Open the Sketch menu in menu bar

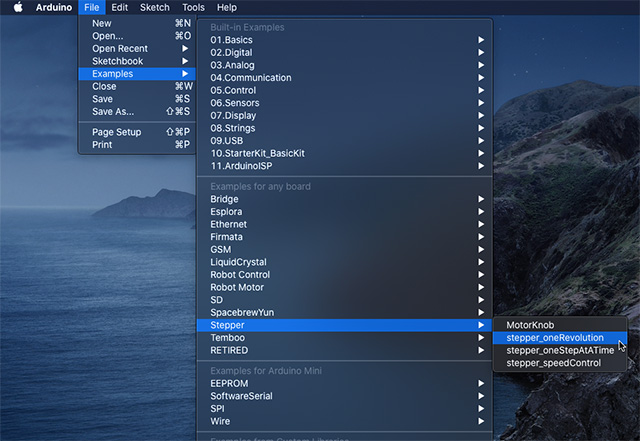[154, 7]
